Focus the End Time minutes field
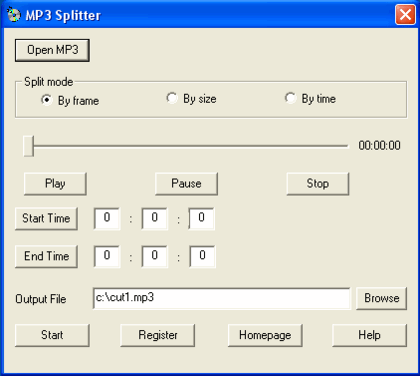 (x=154, y=257)
